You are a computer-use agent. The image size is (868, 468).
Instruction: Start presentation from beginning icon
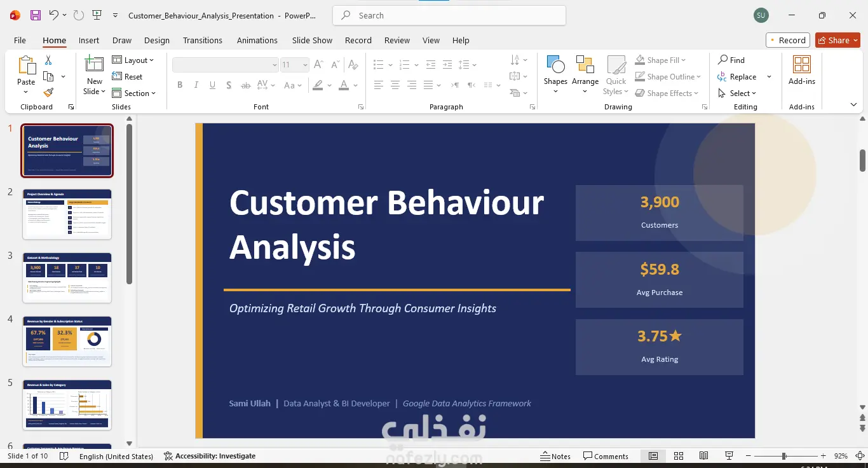97,15
